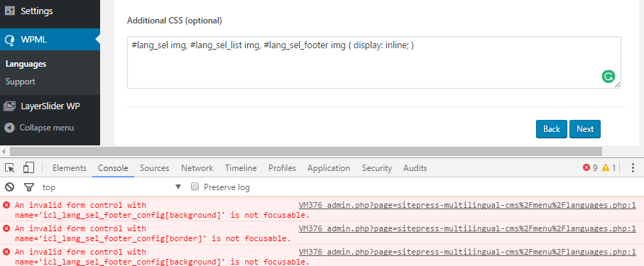Open the last error's VM376 source link
The height and width of the screenshot is (266, 644).
(x=467, y=252)
